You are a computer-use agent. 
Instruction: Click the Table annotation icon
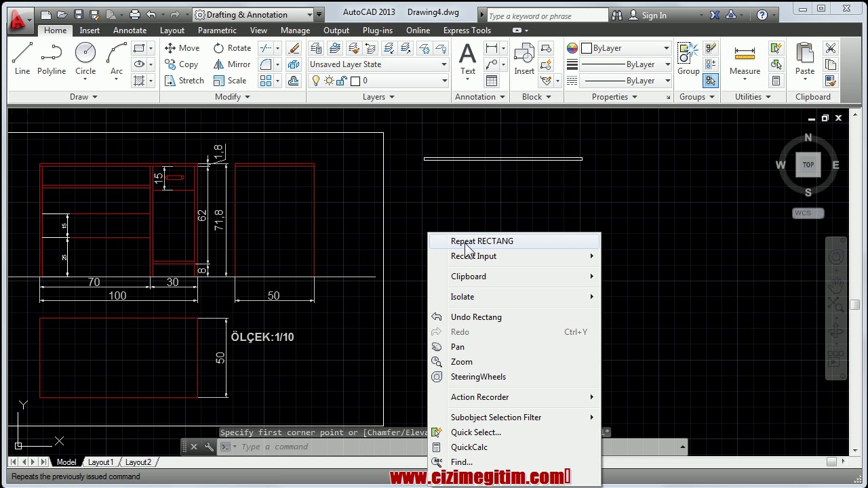pos(492,81)
